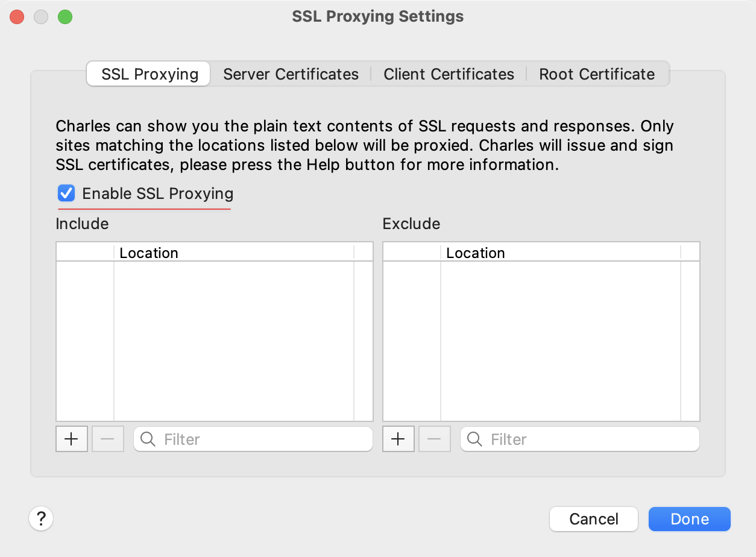Open the Help via the question mark icon
This screenshot has width=756, height=557.
41,518
